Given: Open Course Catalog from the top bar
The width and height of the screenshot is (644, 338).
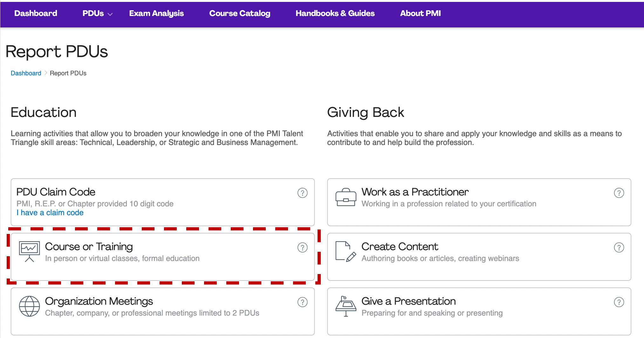Looking at the screenshot, I should pos(240,13).
